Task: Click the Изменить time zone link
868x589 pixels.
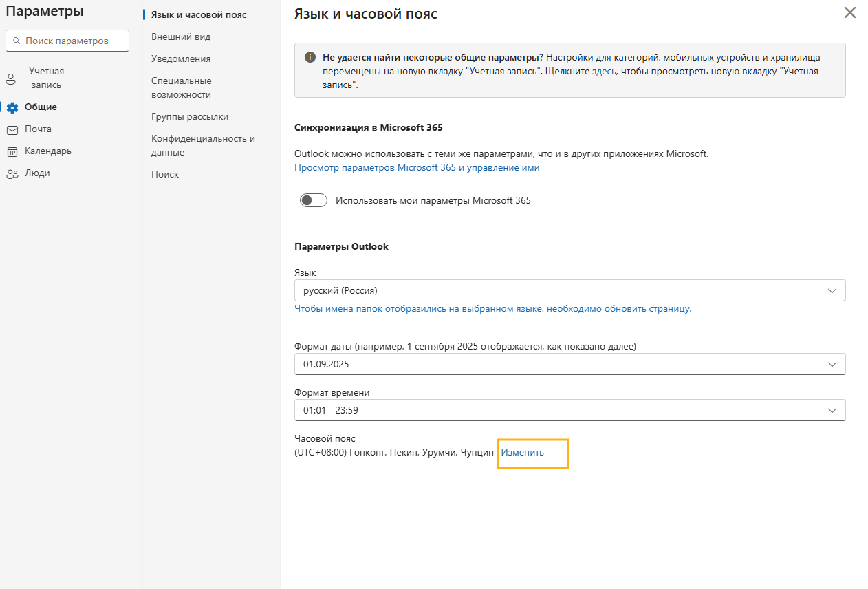Action: click(523, 453)
